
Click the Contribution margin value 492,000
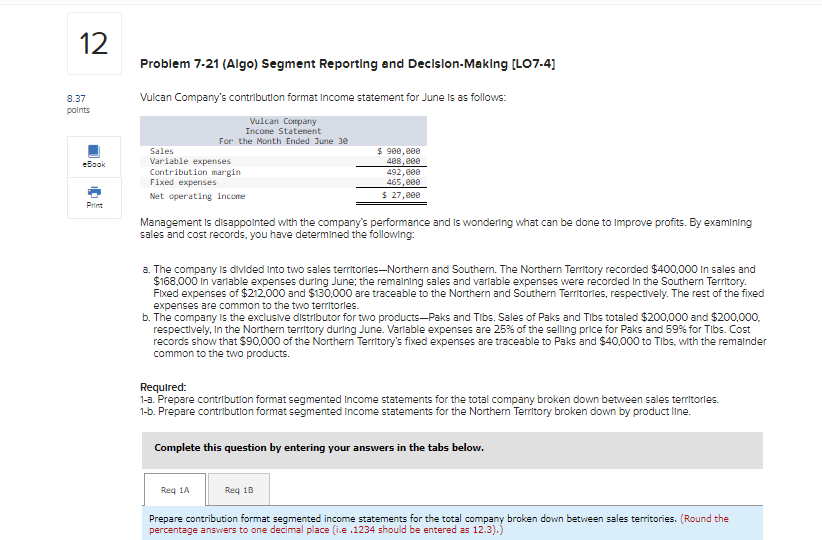click(x=403, y=172)
